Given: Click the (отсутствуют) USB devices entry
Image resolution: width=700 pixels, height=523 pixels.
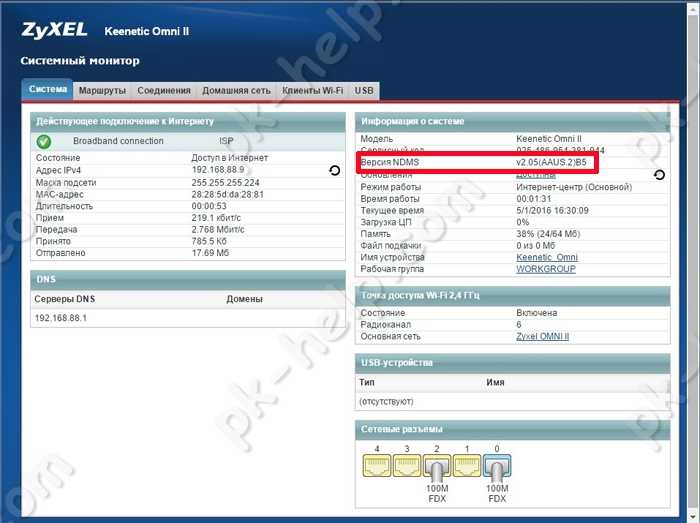Looking at the screenshot, I should tap(386, 402).
